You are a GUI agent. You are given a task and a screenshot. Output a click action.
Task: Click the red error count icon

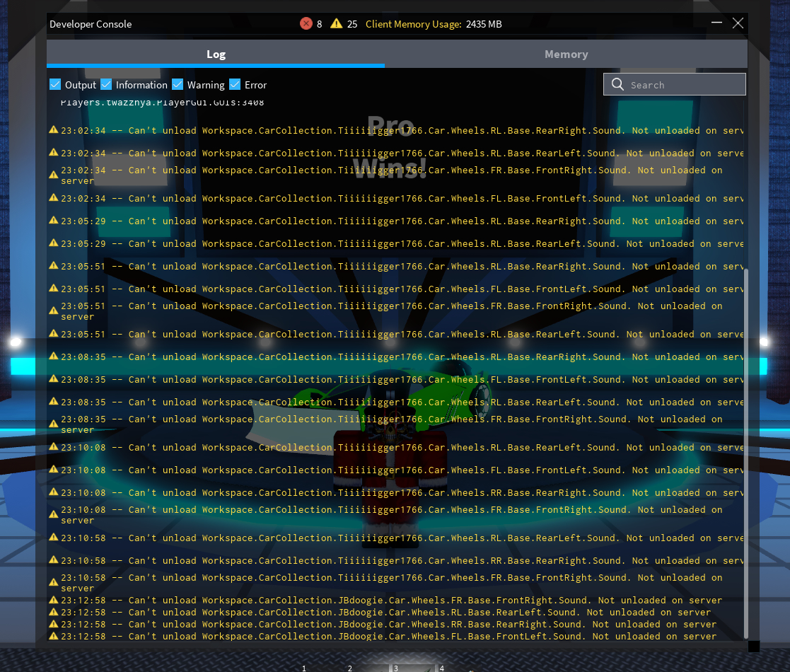306,24
